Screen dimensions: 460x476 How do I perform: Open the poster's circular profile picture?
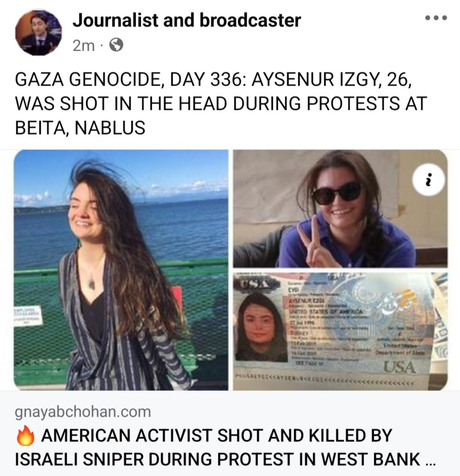tap(39, 33)
